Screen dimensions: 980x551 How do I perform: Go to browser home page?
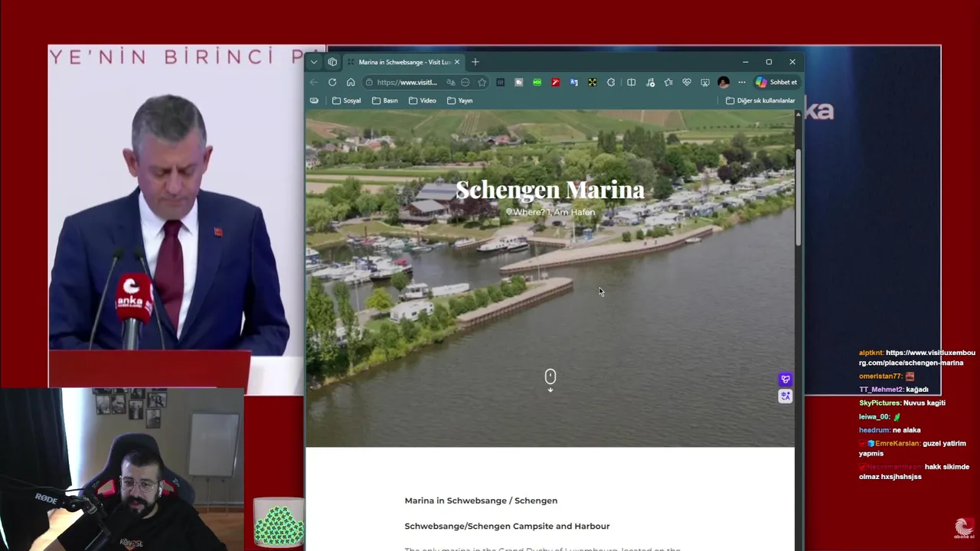tap(351, 82)
